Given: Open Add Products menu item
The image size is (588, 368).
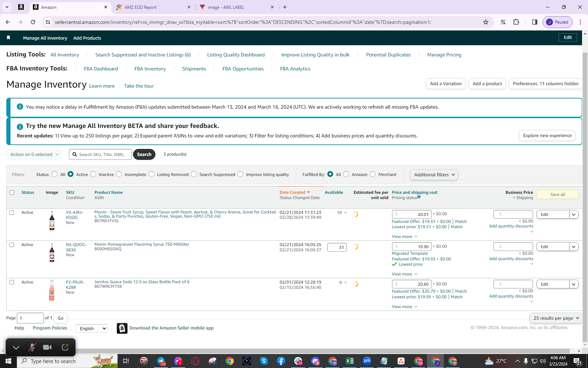Looking at the screenshot, I should [87, 38].
